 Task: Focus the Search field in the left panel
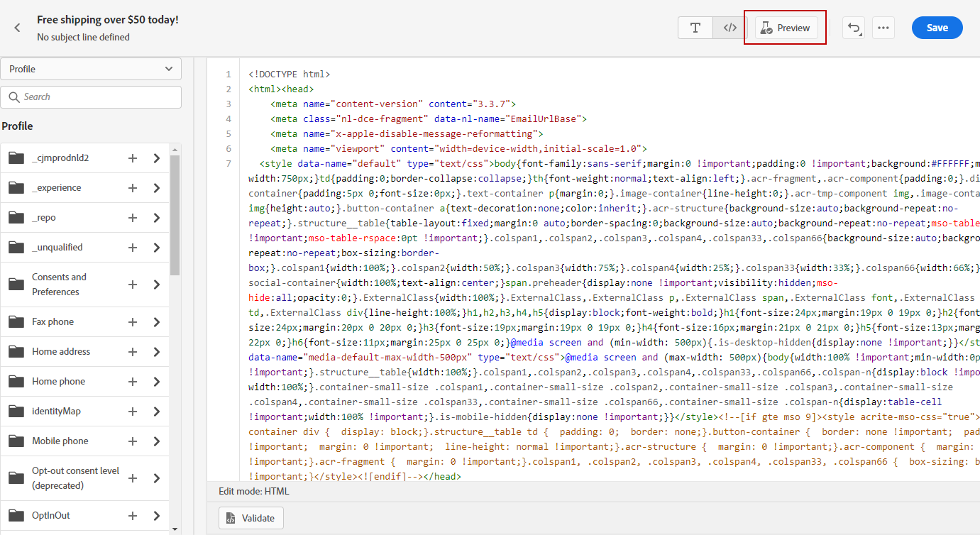[91, 97]
